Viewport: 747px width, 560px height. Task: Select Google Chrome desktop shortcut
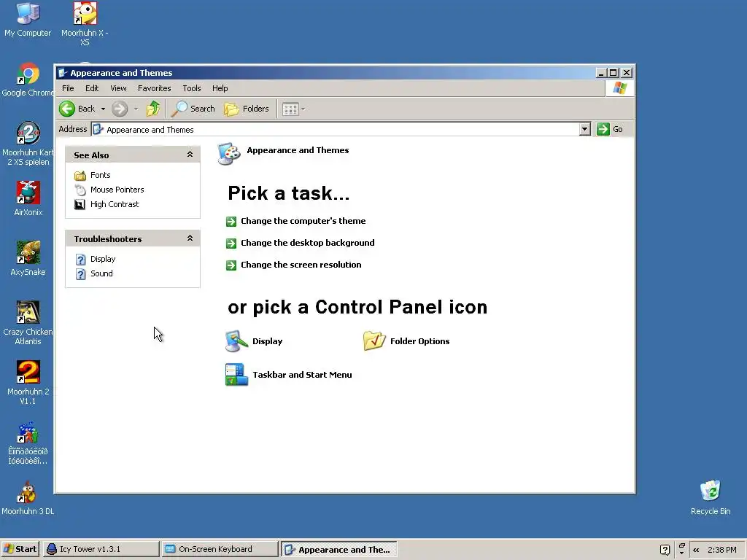28,79
